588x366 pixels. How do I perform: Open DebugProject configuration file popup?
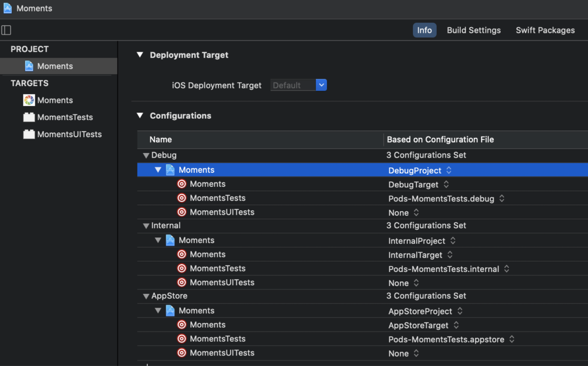(x=449, y=171)
